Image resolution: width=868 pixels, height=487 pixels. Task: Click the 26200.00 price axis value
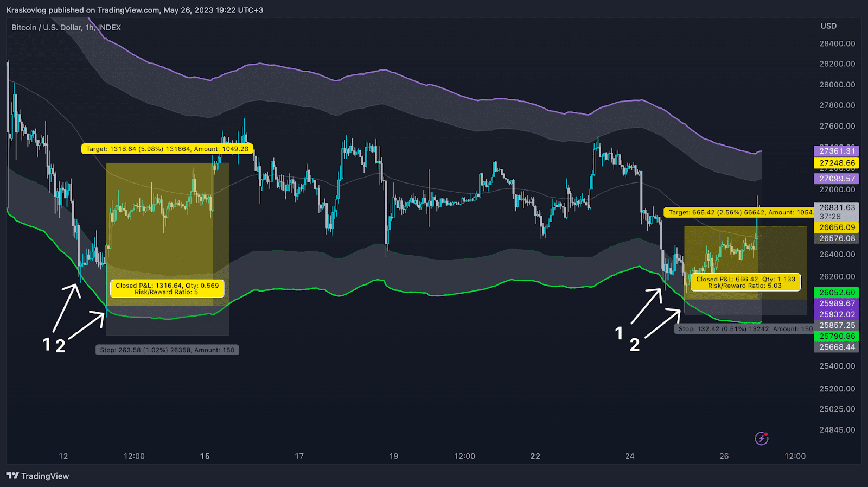point(837,276)
